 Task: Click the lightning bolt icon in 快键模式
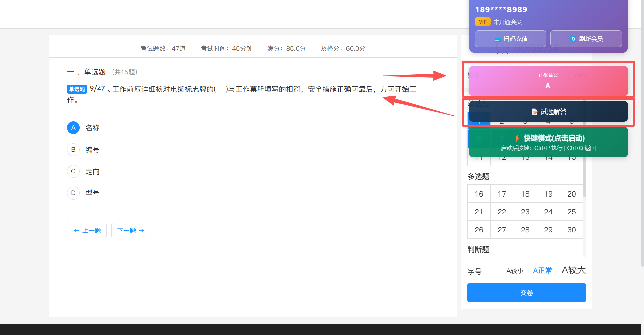click(517, 138)
